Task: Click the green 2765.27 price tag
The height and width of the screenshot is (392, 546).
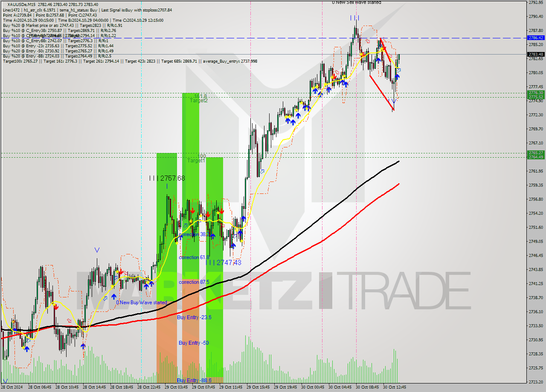Action: click(x=536, y=153)
